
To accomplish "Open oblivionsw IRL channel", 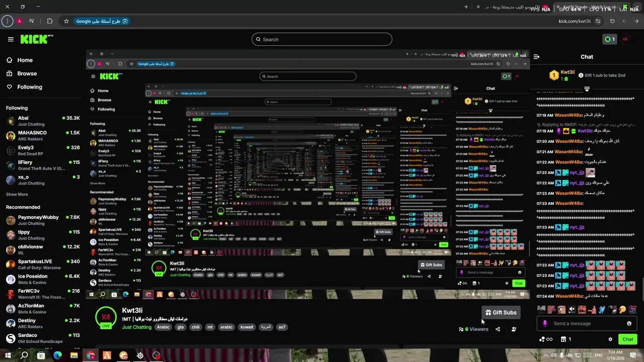I will 43,250.
